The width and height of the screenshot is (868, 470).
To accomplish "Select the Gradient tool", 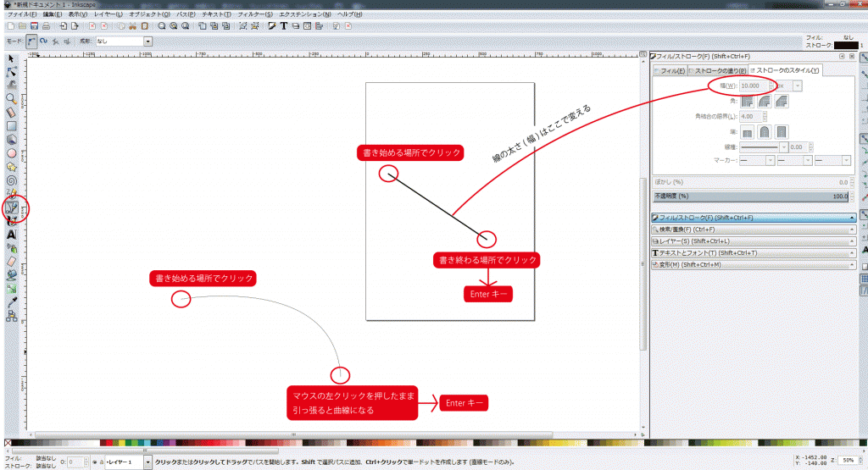I will click(x=11, y=289).
